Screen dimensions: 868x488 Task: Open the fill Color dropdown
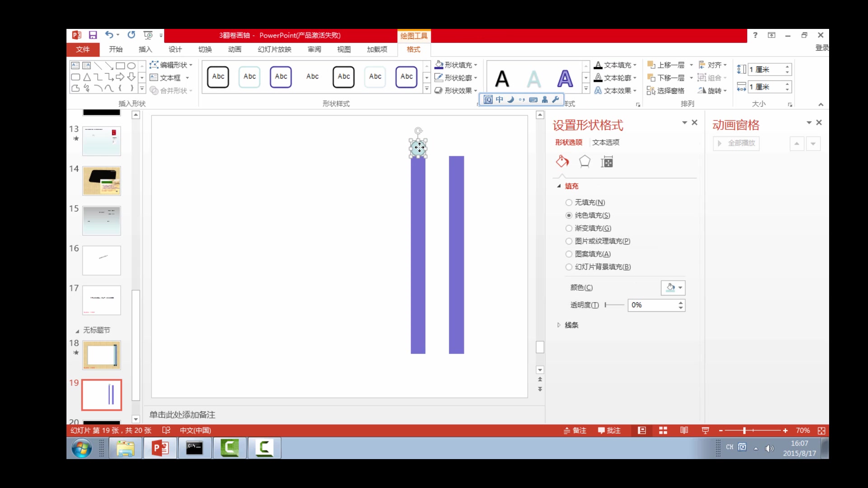673,288
